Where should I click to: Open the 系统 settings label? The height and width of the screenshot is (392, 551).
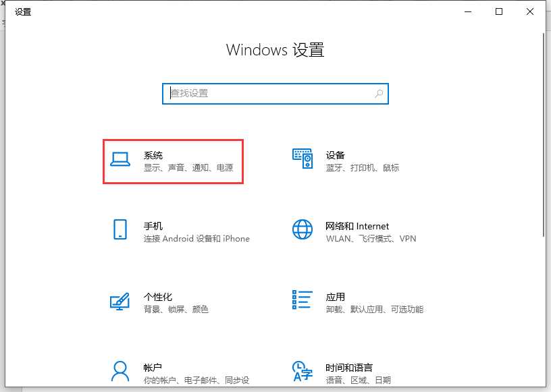coord(153,155)
